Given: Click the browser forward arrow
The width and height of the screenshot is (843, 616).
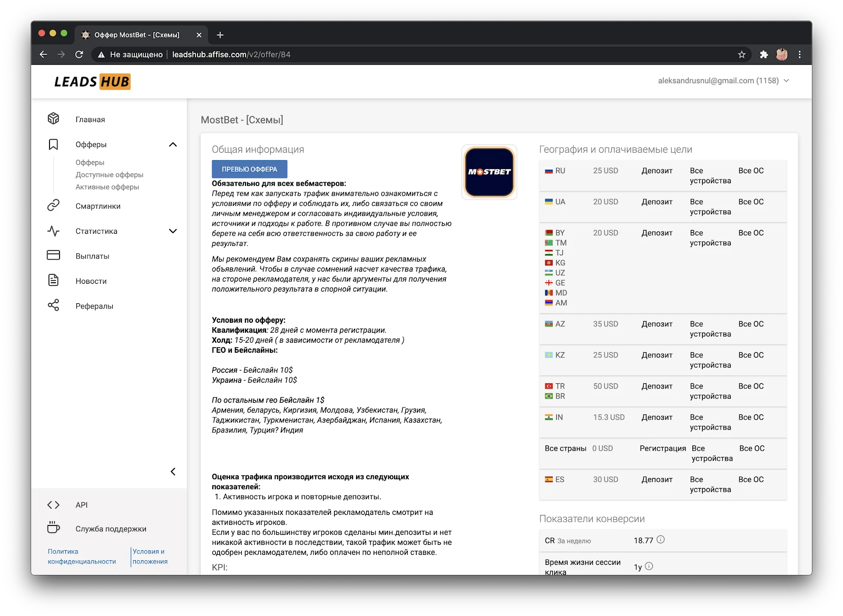Looking at the screenshot, I should click(61, 54).
